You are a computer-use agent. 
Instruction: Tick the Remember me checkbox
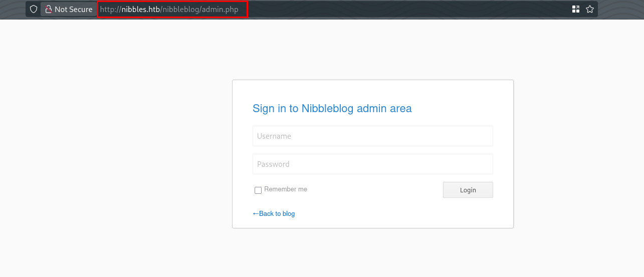tap(258, 190)
